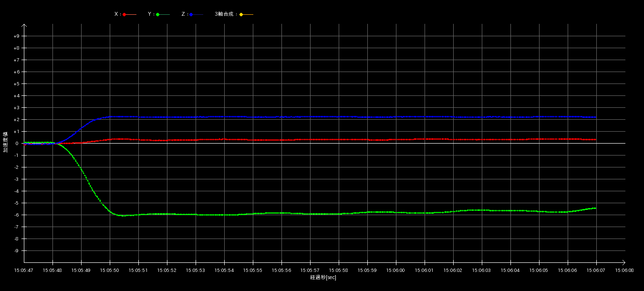The image size is (644, 291).
Task: Click the blue Z-axis legend marker
Action: pyautogui.click(x=191, y=15)
